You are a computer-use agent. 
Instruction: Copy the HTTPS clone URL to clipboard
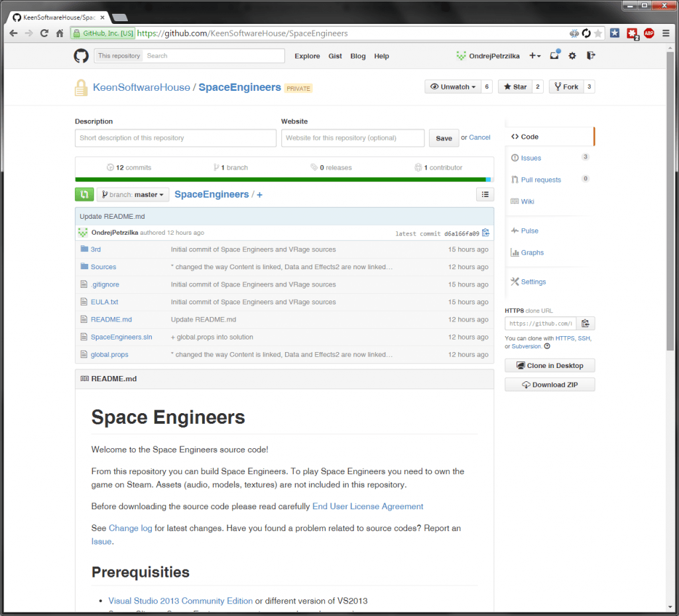[x=586, y=324]
